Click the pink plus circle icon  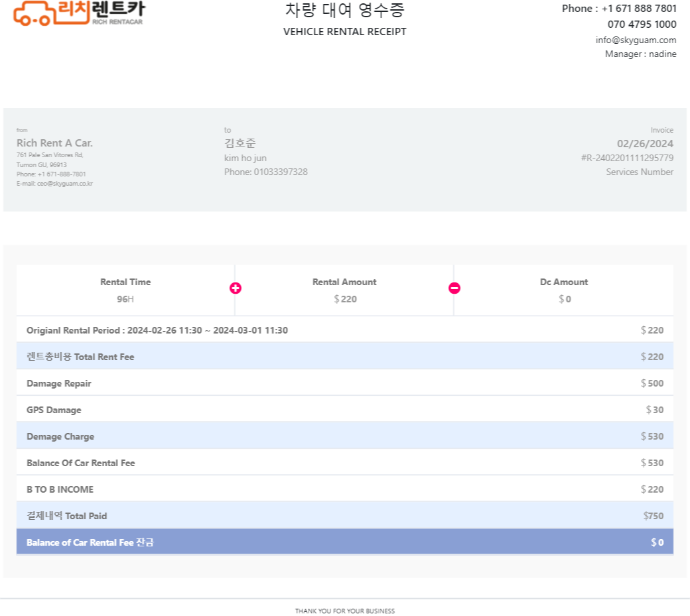(x=236, y=288)
